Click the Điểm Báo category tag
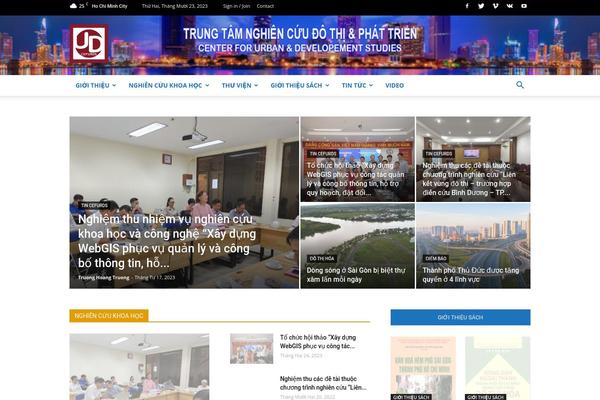The width and height of the screenshot is (600, 400). (436, 258)
